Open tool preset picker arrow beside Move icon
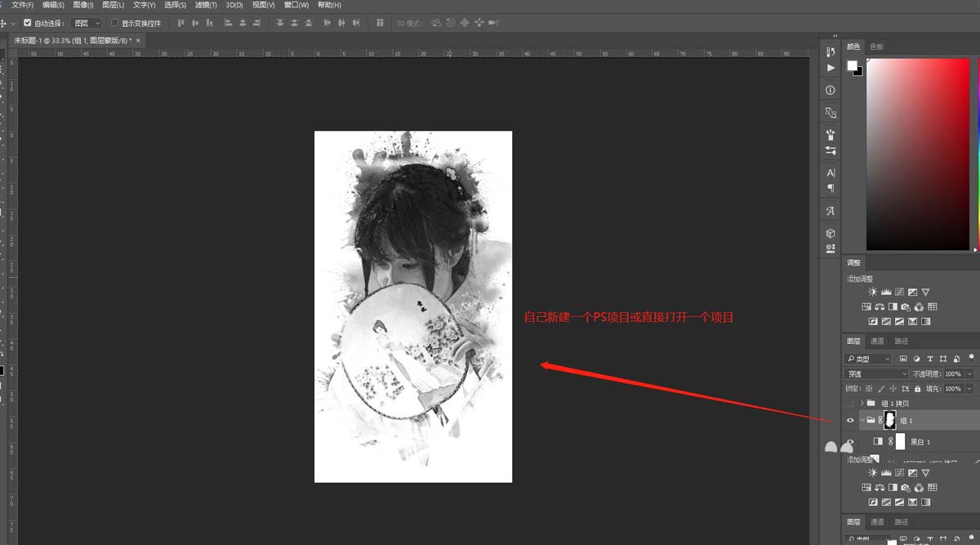 14,23
